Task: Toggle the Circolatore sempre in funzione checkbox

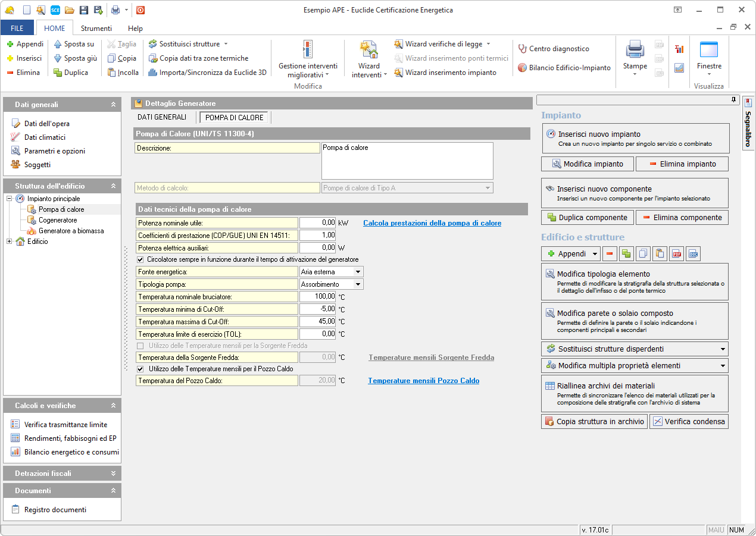Action: [x=140, y=259]
